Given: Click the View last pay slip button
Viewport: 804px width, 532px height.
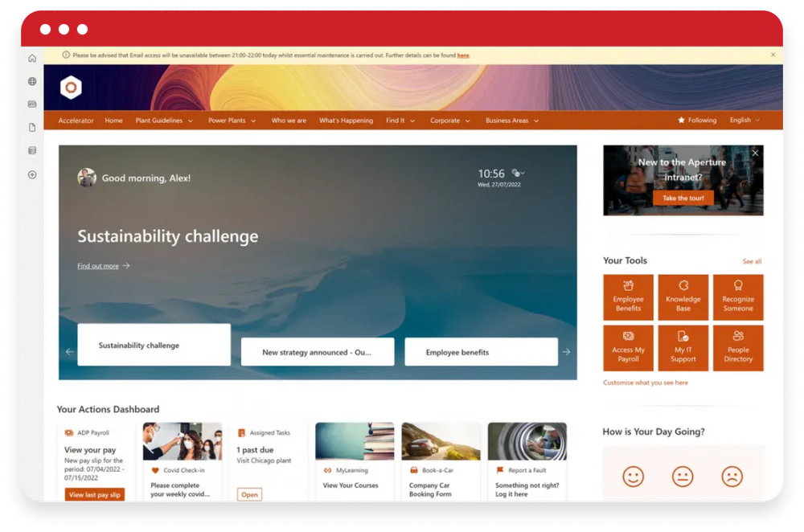Looking at the screenshot, I should [94, 495].
